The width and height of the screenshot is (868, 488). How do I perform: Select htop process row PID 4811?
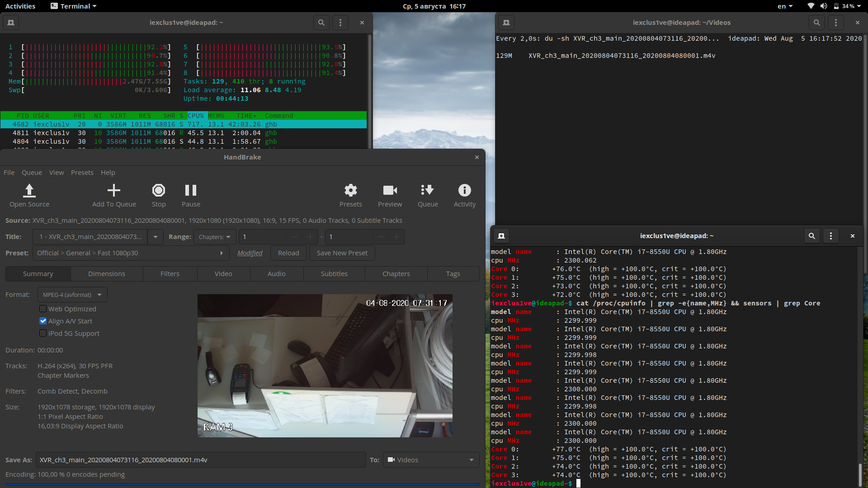point(184,133)
